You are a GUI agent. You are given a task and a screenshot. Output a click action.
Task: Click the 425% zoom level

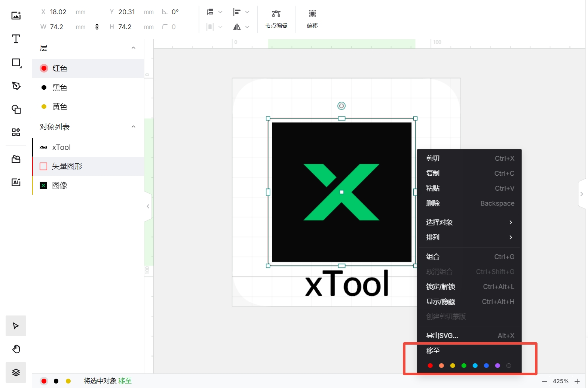pyautogui.click(x=561, y=381)
